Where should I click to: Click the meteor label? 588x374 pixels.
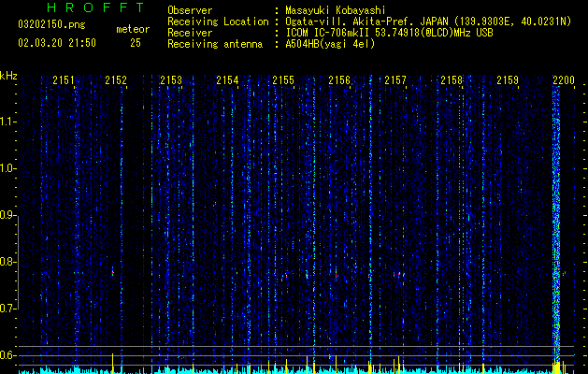tap(133, 29)
